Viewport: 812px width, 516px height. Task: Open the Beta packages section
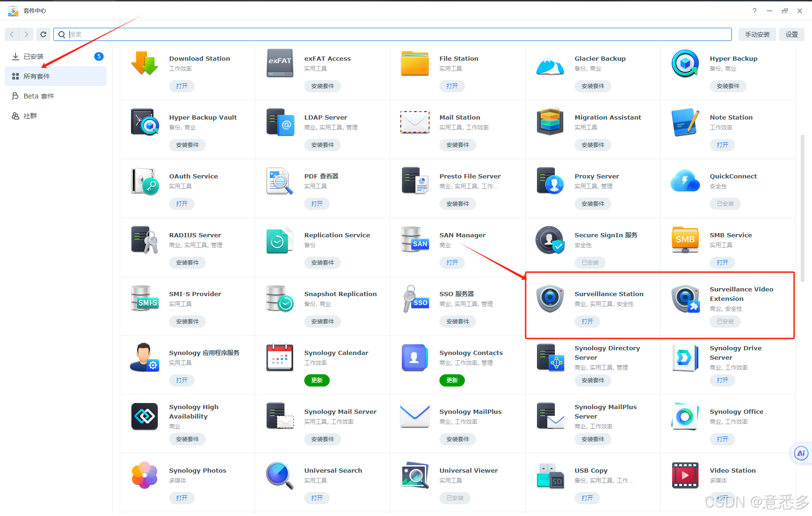click(x=56, y=96)
